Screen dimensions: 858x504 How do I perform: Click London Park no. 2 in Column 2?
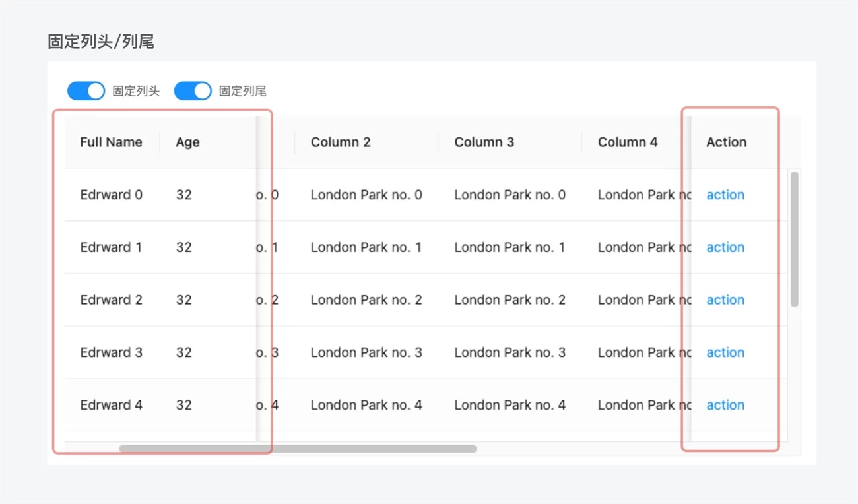366,300
